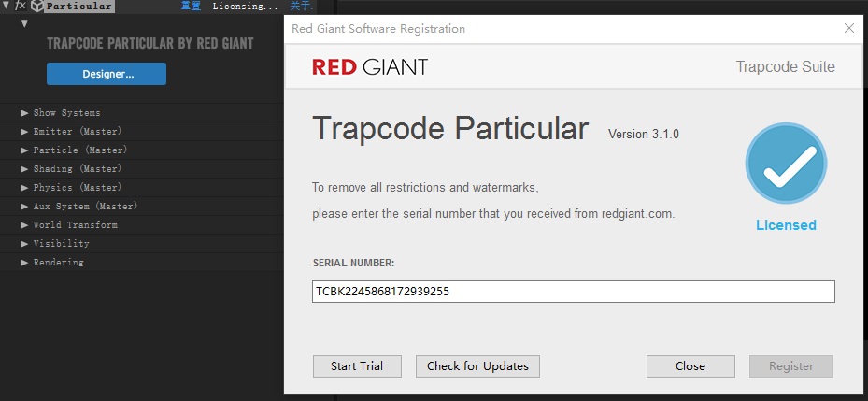Expand Aux System (Master) group
The width and height of the screenshot is (868, 401).
[x=24, y=207]
